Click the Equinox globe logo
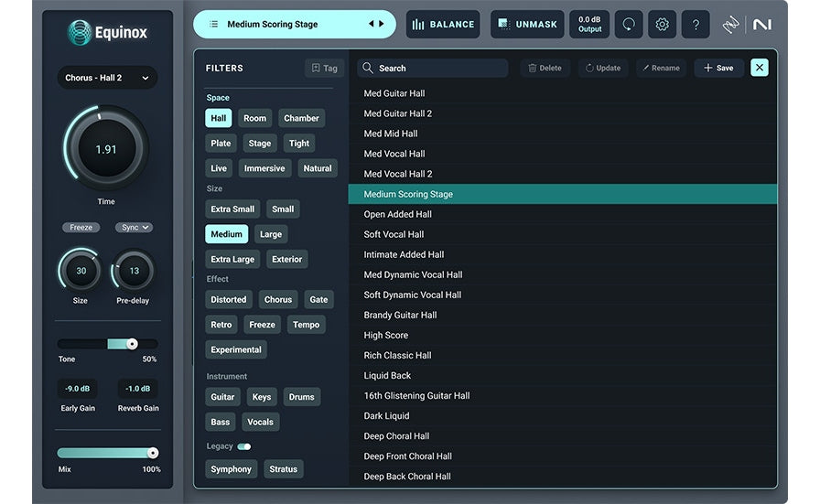Image resolution: width=820 pixels, height=504 pixels. (80, 32)
